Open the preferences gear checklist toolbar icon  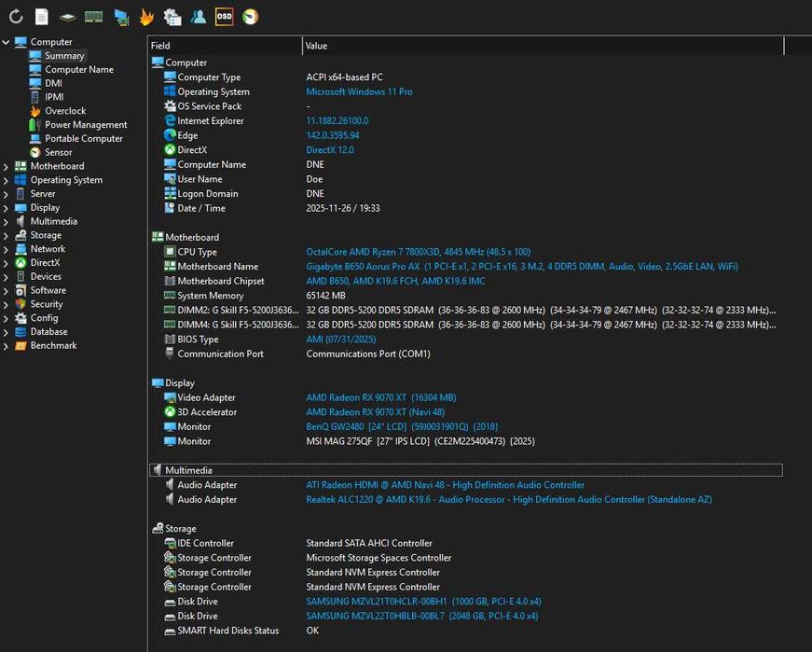(172, 17)
